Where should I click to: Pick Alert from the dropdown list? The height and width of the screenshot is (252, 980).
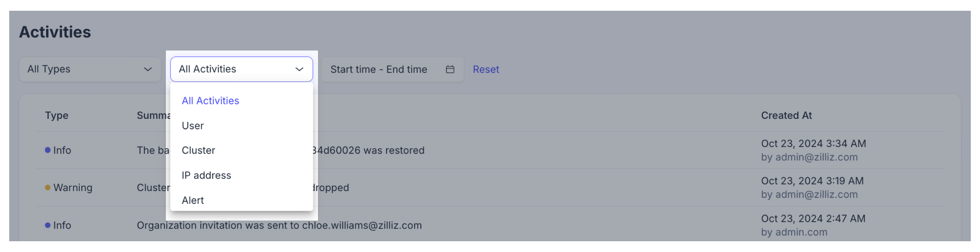click(193, 200)
